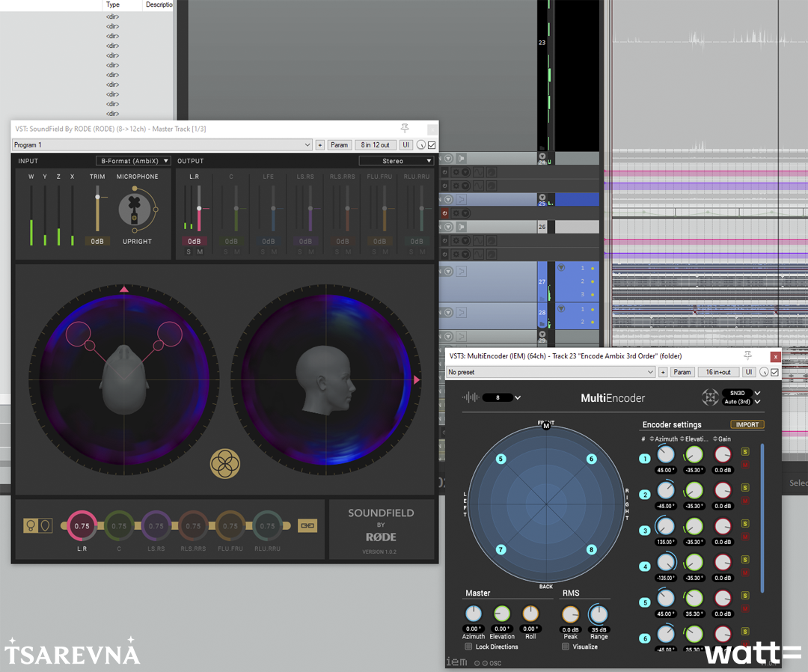Click the 8 in 12 out routing button
Screen dimensions: 808x672
375,145
